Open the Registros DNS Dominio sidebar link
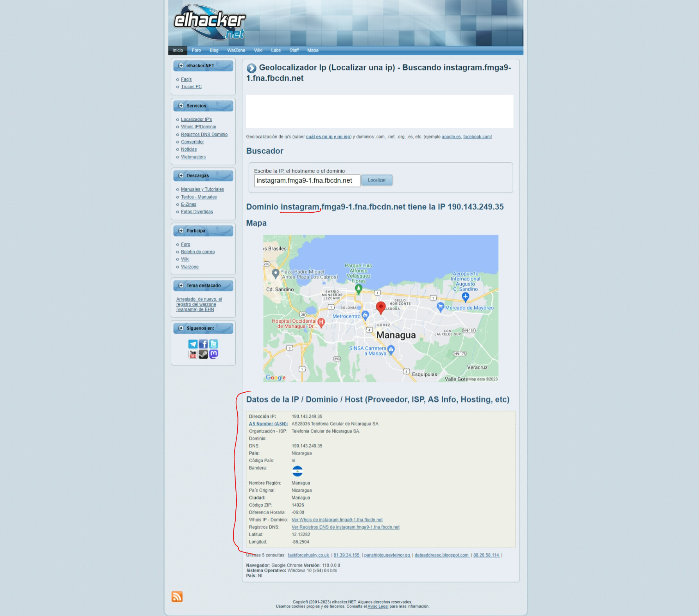699x616 pixels. [204, 135]
